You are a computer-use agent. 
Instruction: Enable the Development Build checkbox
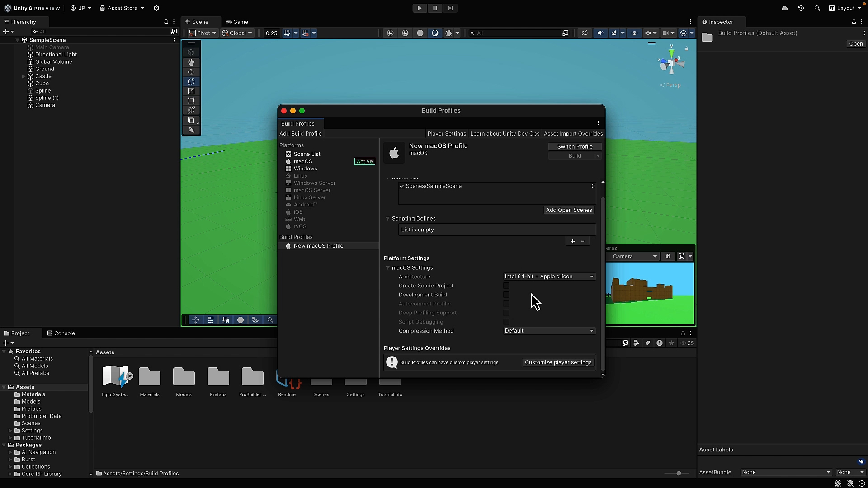(x=506, y=295)
